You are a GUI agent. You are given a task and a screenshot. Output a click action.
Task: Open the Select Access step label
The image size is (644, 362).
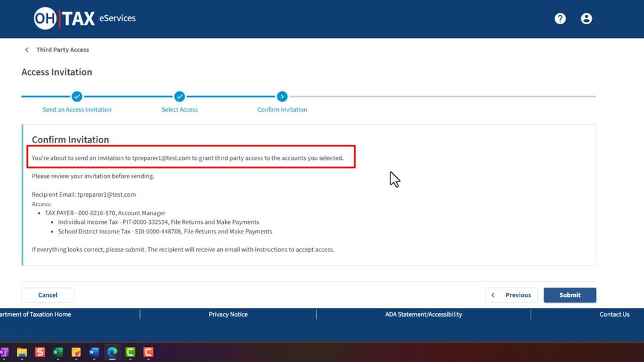pos(179,110)
